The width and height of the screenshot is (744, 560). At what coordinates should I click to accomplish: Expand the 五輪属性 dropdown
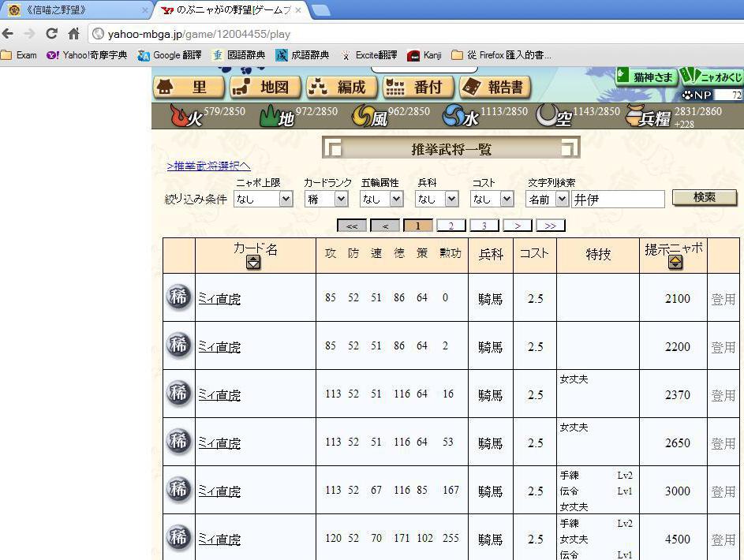(382, 199)
